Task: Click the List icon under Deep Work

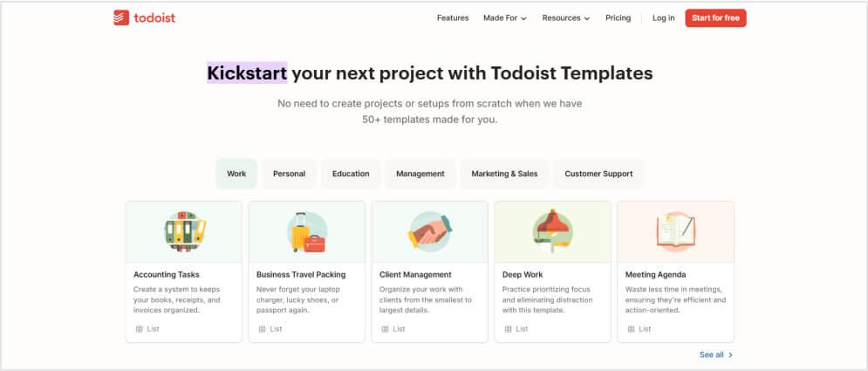Action: coord(509,329)
